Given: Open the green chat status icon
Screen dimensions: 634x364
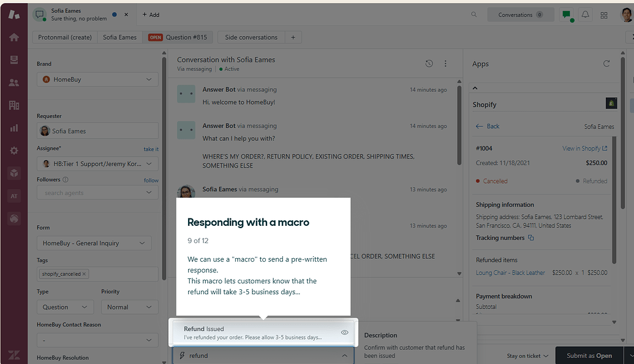Looking at the screenshot, I should [x=567, y=15].
